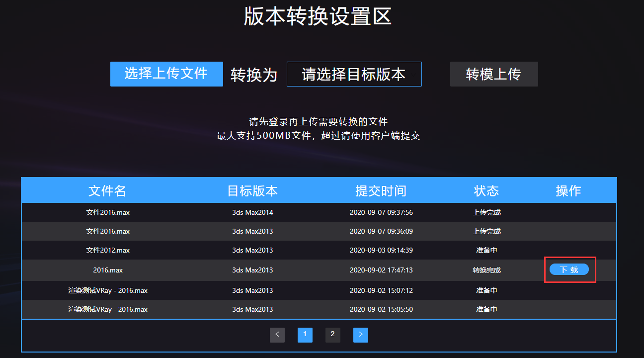
Task: Click the 文件名 column header
Action: click(x=107, y=190)
